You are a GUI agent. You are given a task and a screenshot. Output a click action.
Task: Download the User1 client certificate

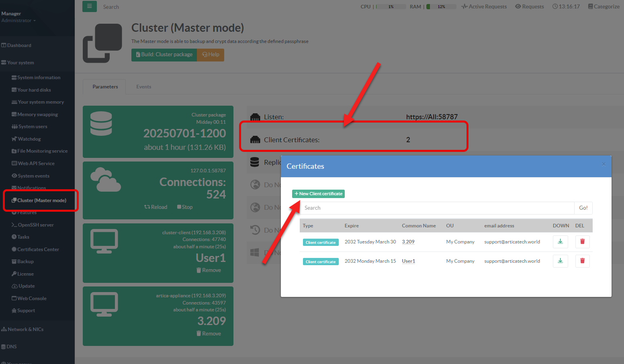[560, 261]
